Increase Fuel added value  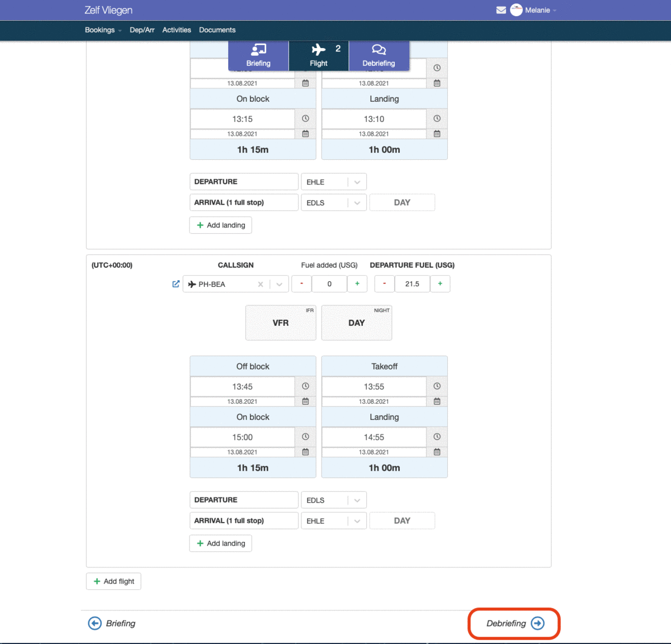[x=357, y=283]
